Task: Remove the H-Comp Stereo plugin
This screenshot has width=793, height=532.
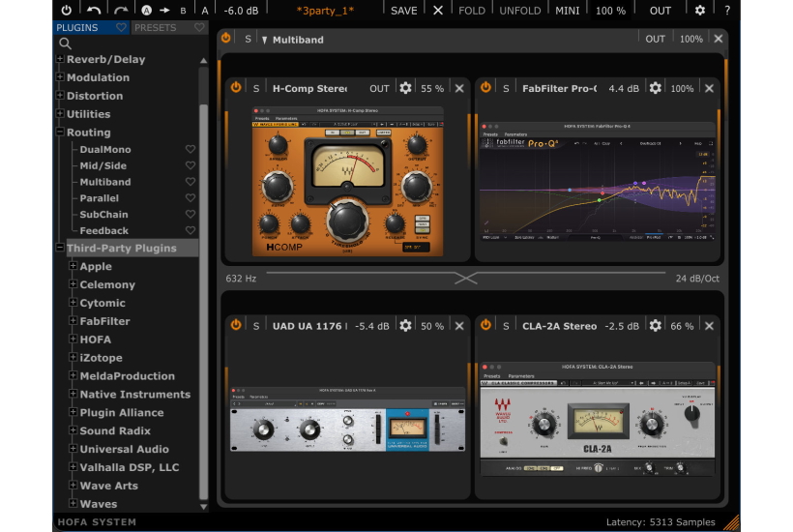Action: click(x=459, y=88)
